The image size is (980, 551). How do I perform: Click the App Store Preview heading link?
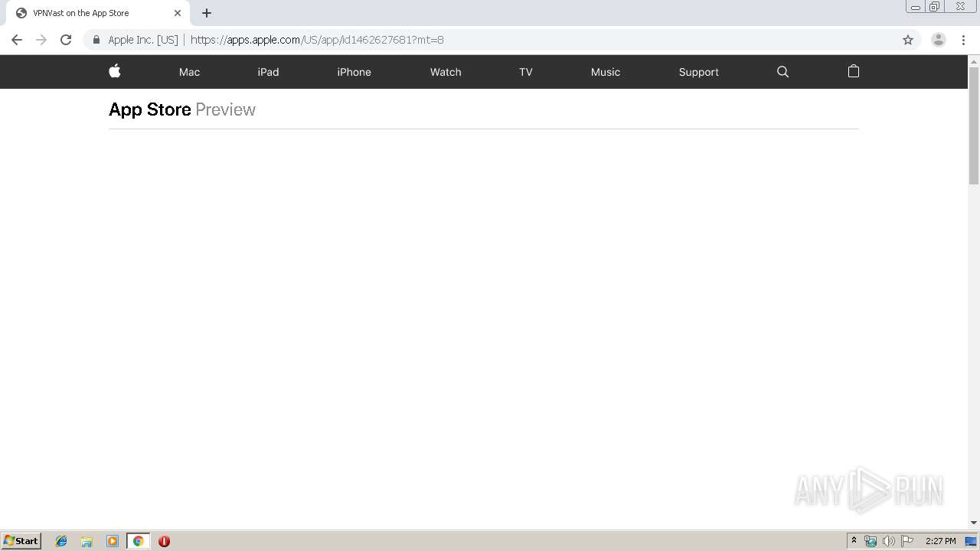[x=182, y=109]
